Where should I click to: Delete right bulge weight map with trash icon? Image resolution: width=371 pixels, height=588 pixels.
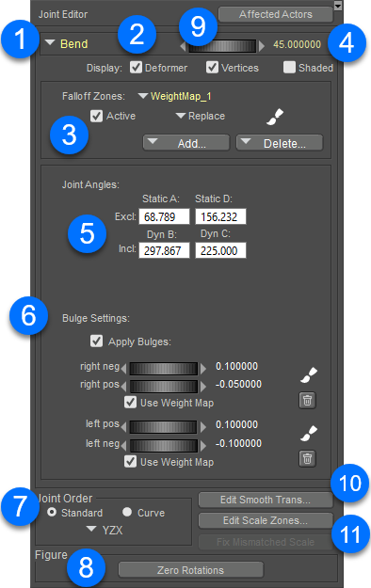(308, 400)
